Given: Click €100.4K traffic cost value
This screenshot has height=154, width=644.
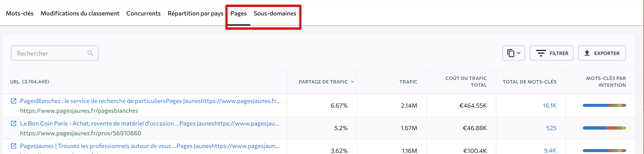Looking at the screenshot, I should pos(475,150).
